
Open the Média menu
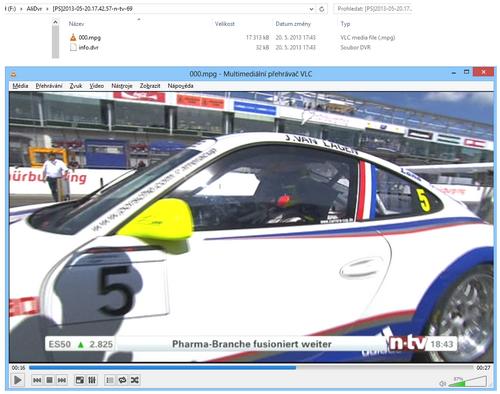(x=20, y=86)
